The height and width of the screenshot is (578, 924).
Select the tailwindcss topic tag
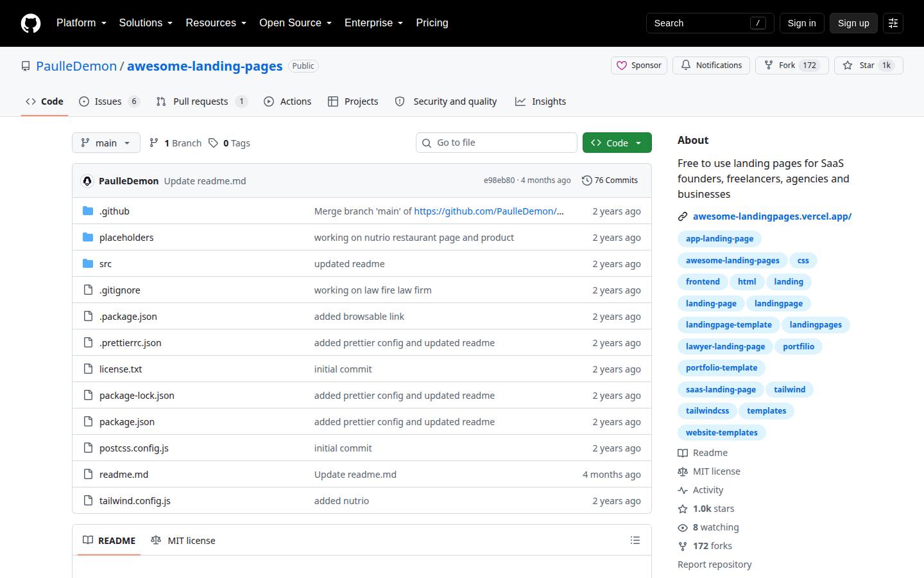pos(707,411)
